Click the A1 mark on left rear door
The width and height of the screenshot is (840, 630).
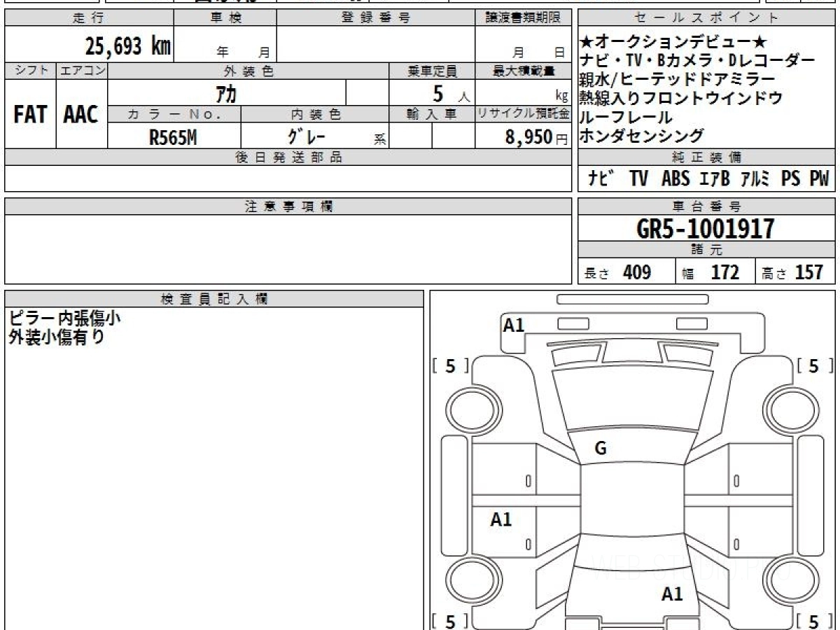point(501,519)
